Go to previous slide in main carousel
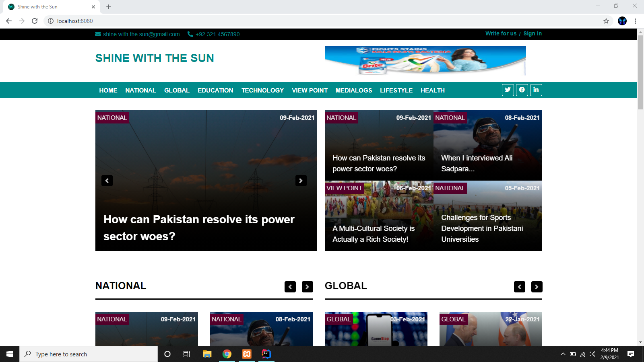 click(107, 181)
